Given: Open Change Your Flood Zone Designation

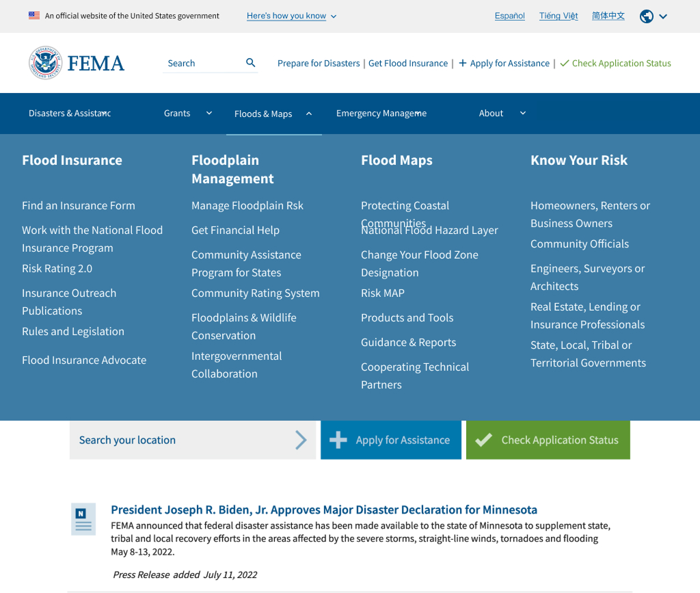Looking at the screenshot, I should coord(420,263).
